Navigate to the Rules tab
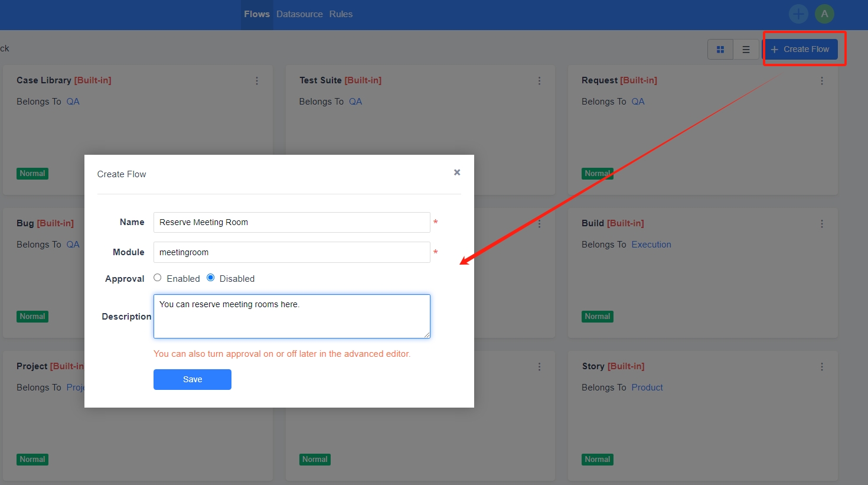Viewport: 868px width, 485px height. [x=341, y=14]
